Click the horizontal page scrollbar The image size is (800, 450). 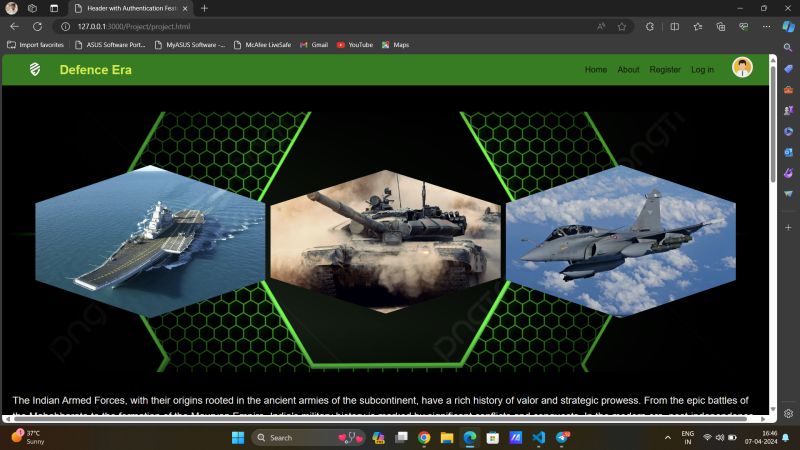pos(381,419)
